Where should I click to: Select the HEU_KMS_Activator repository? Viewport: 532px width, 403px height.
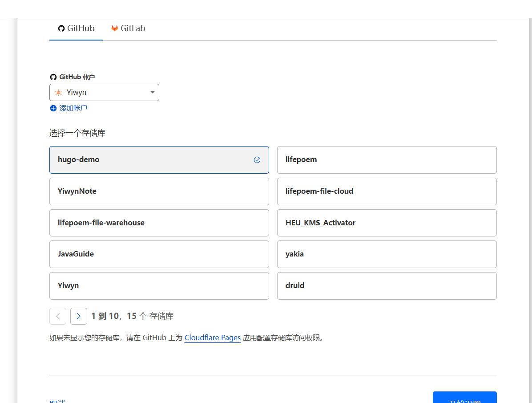coord(387,223)
